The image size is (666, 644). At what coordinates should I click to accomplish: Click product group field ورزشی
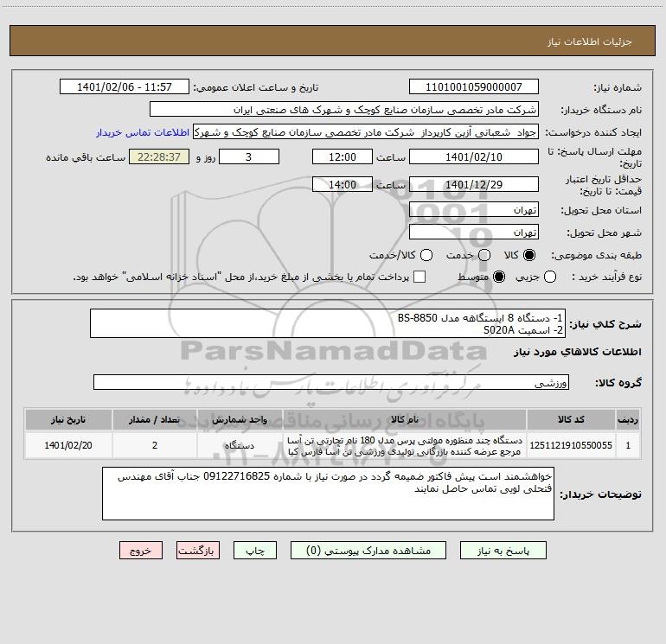point(331,382)
